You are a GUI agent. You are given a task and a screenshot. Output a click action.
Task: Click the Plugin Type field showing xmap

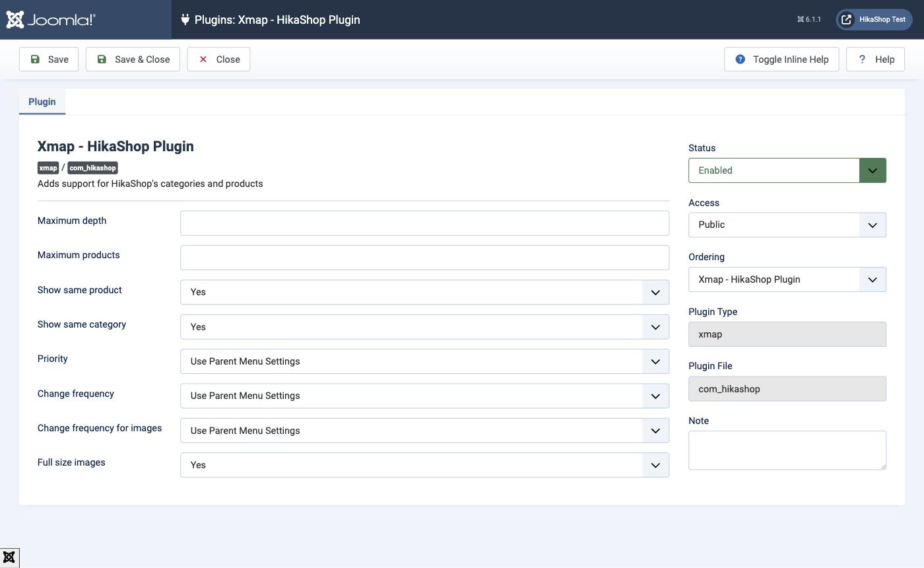click(787, 334)
